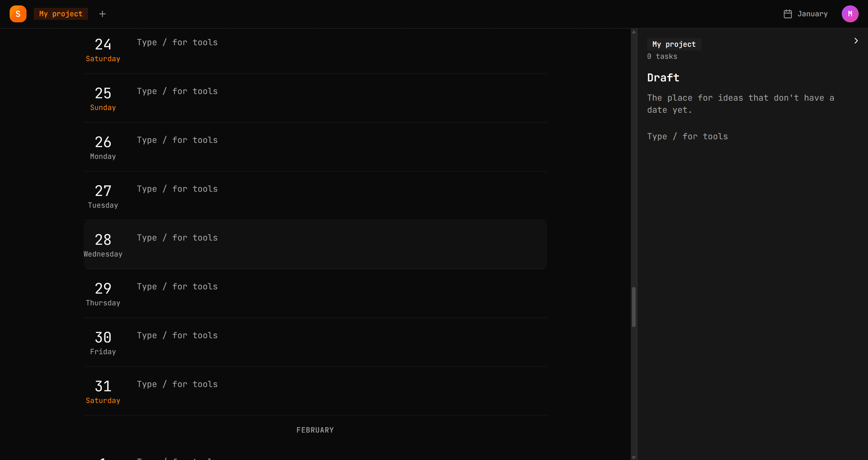Click the note field for 31 Saturday
Viewport: 868px width, 460px height.
tap(342, 385)
